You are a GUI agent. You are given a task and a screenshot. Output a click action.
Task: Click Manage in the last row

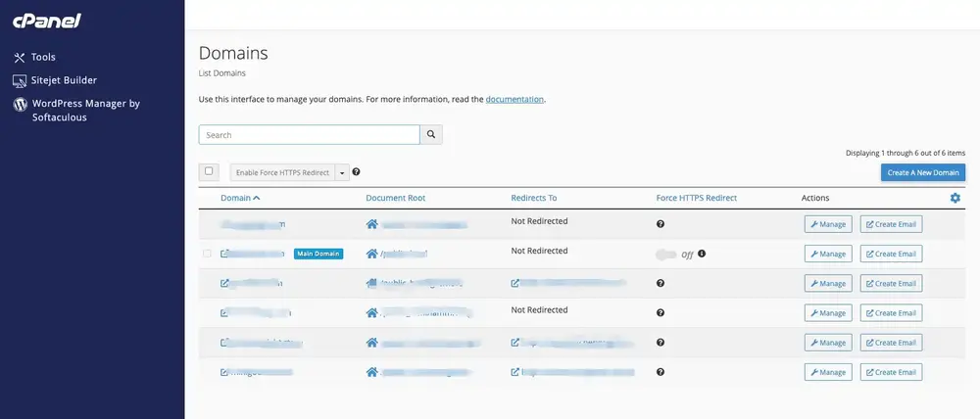[828, 372]
